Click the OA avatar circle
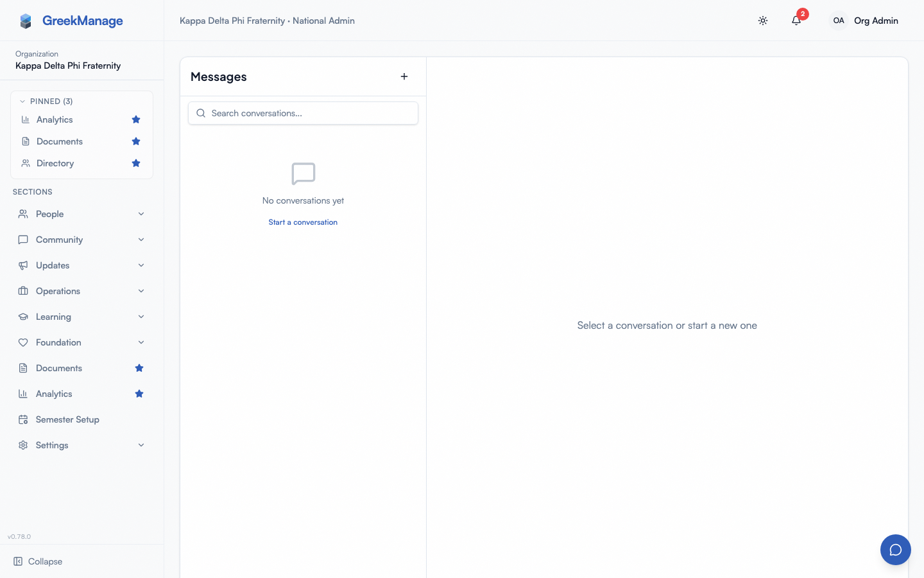Viewport: 924px width, 578px height. [839, 21]
